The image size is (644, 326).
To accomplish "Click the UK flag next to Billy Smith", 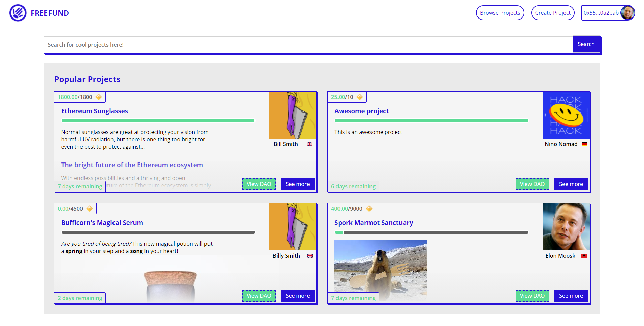I will (310, 256).
